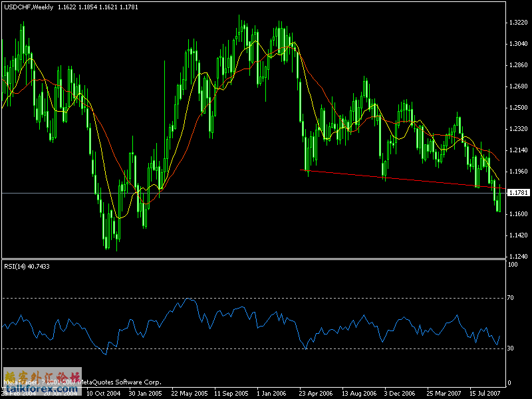532x399 pixels.
Task: Click the RSI 100 scale label
Action: (x=513, y=265)
